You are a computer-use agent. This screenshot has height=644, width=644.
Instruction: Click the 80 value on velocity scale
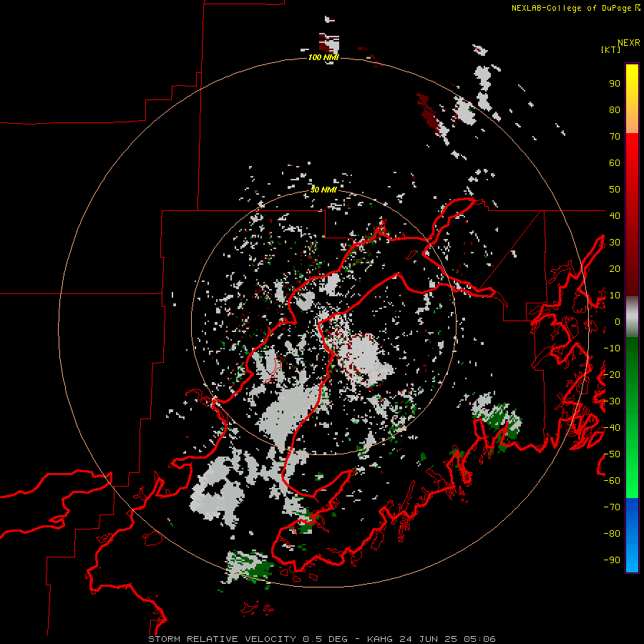[615, 109]
